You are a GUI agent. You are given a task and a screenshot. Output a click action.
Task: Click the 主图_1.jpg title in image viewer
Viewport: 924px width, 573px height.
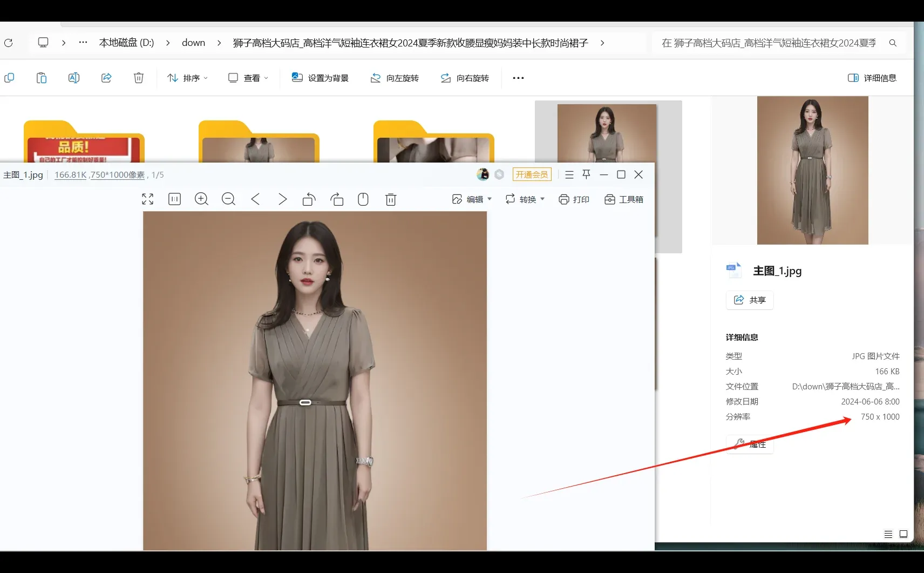23,174
